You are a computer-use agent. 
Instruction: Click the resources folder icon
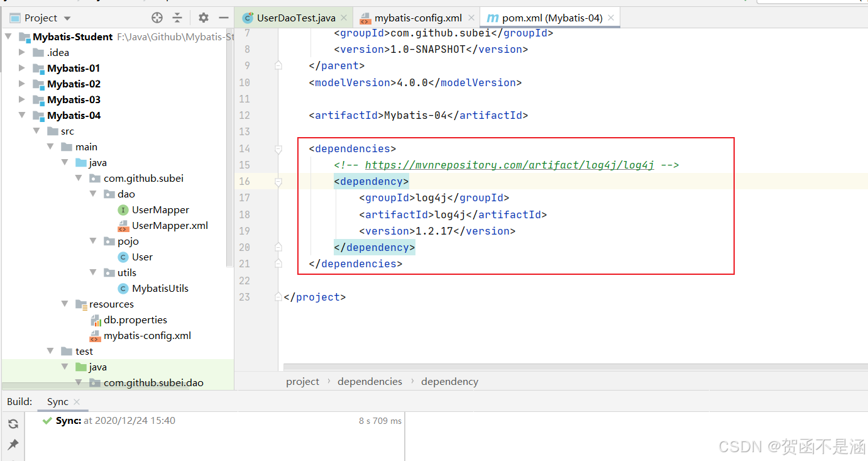[x=81, y=304]
